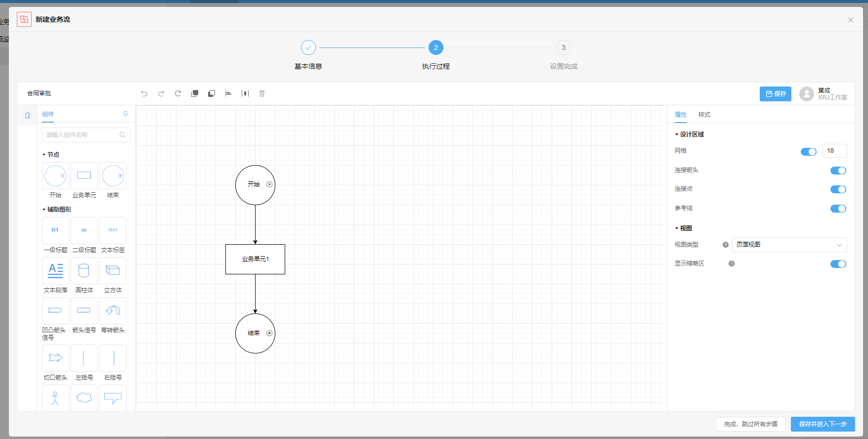Select the 业务单元1 node on canvas

pyautogui.click(x=255, y=259)
